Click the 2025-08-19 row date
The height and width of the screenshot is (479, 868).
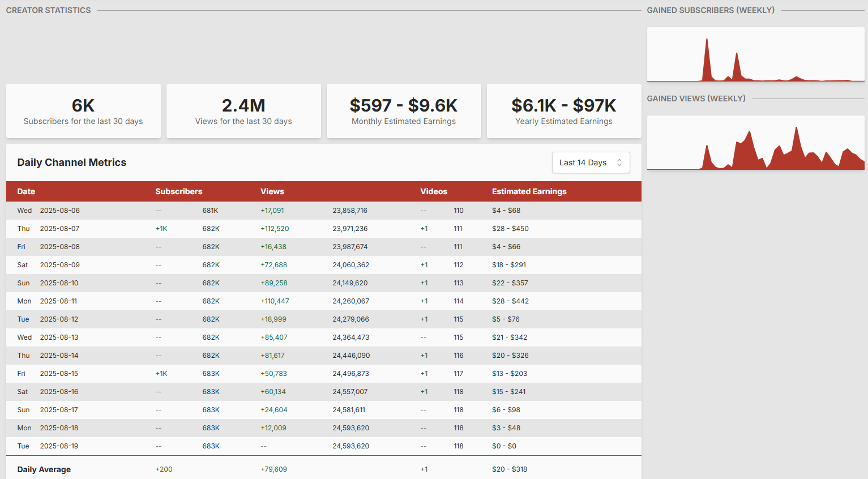tap(59, 446)
